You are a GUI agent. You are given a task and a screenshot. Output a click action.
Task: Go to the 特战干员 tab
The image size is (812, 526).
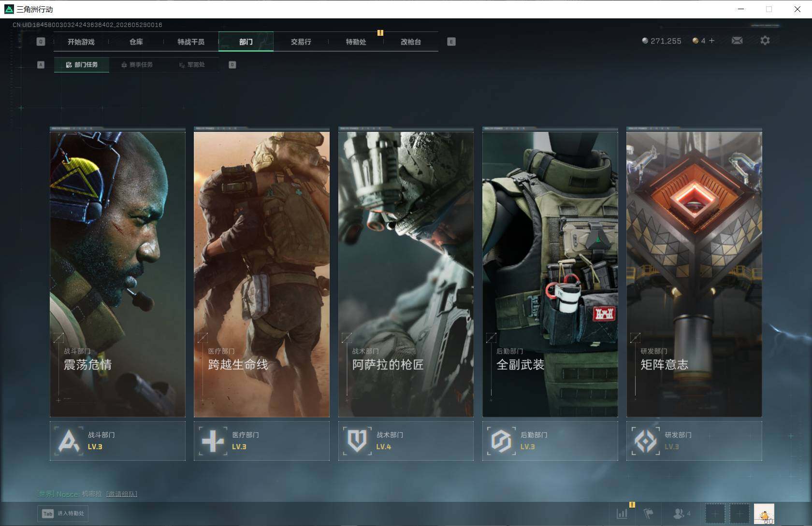[191, 42]
